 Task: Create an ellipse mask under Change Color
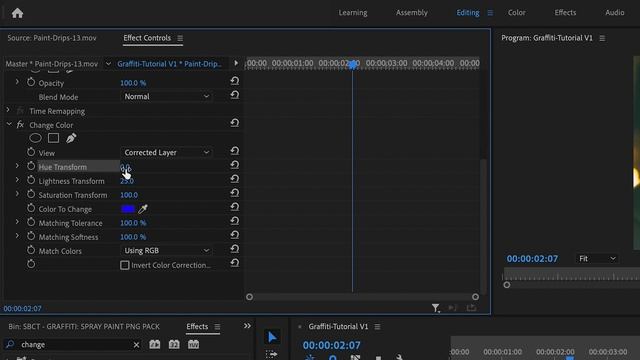coord(36,138)
